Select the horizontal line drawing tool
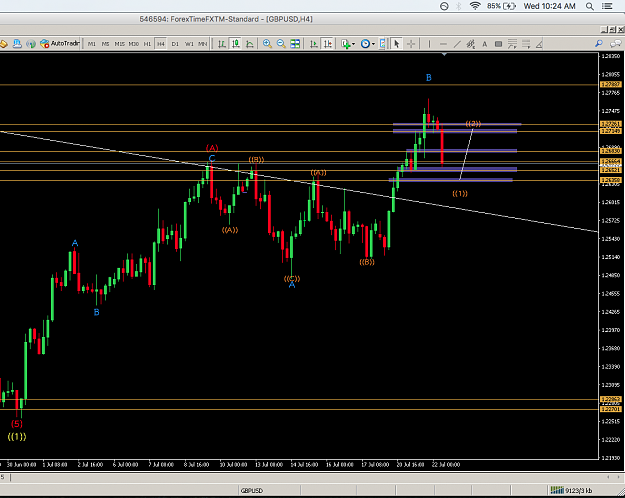Image resolution: width=625 pixels, height=498 pixels. tap(443, 44)
